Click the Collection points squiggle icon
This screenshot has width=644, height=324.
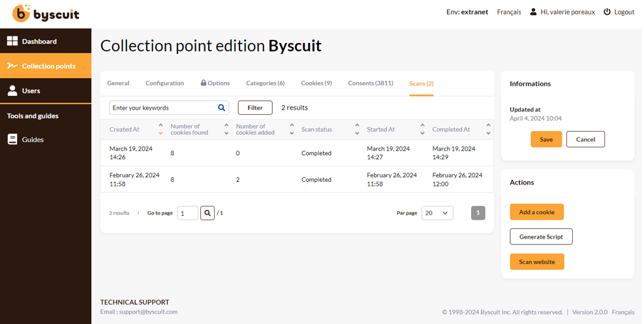pyautogui.click(x=12, y=66)
